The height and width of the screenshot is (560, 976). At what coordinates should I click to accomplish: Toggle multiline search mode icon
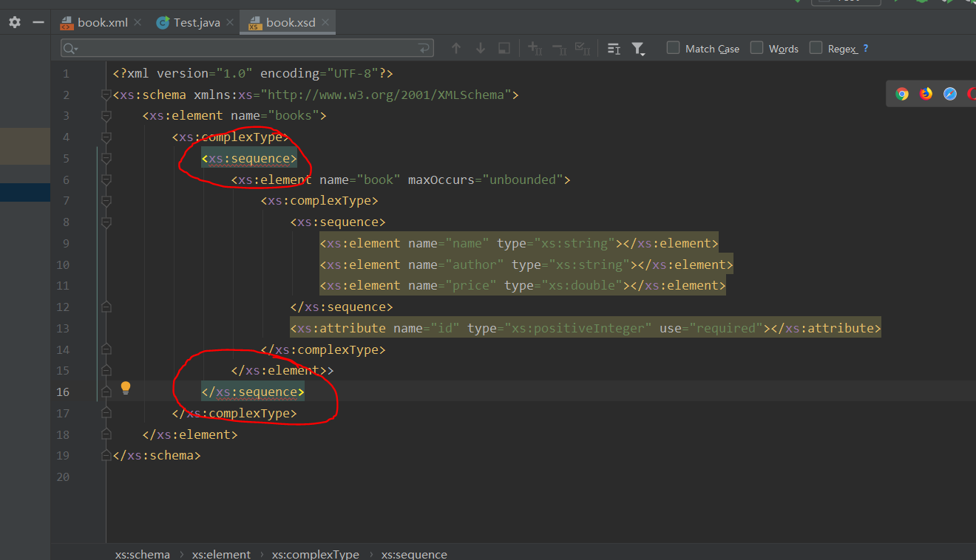614,49
